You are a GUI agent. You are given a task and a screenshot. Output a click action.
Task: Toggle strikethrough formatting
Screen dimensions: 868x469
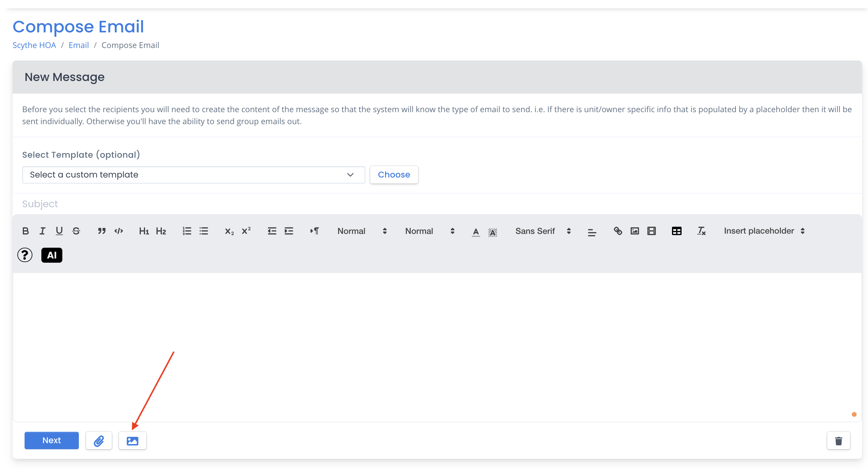tap(76, 231)
